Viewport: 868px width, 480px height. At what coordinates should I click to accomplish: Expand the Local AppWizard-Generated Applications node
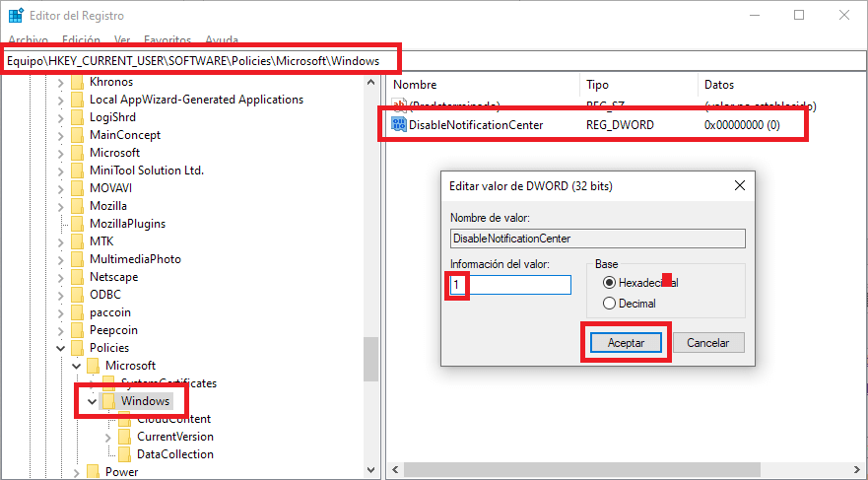click(60, 101)
